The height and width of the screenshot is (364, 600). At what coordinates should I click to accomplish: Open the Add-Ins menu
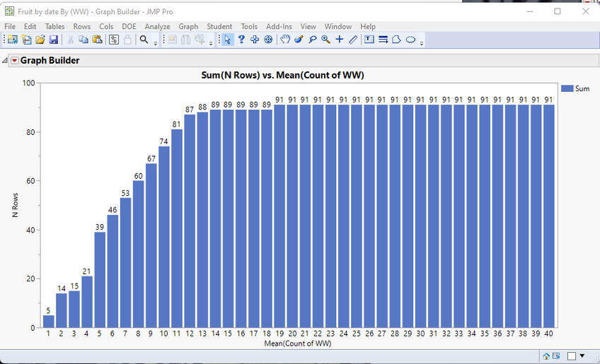(279, 26)
